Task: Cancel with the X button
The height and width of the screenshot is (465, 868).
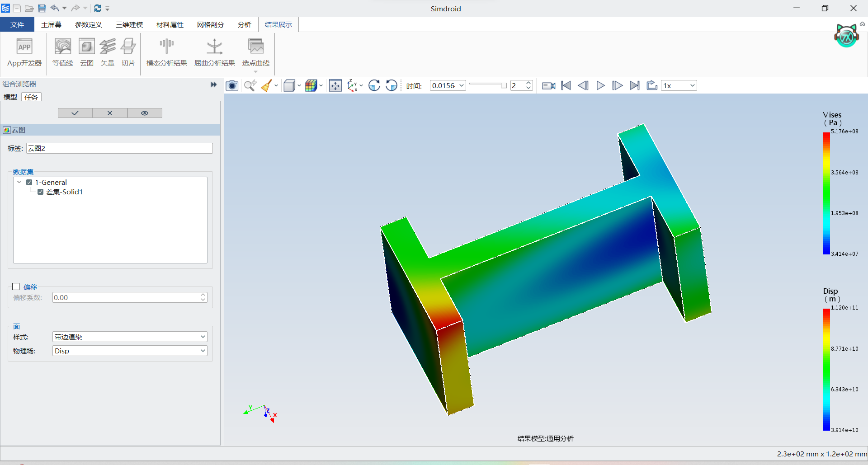Action: click(x=110, y=113)
